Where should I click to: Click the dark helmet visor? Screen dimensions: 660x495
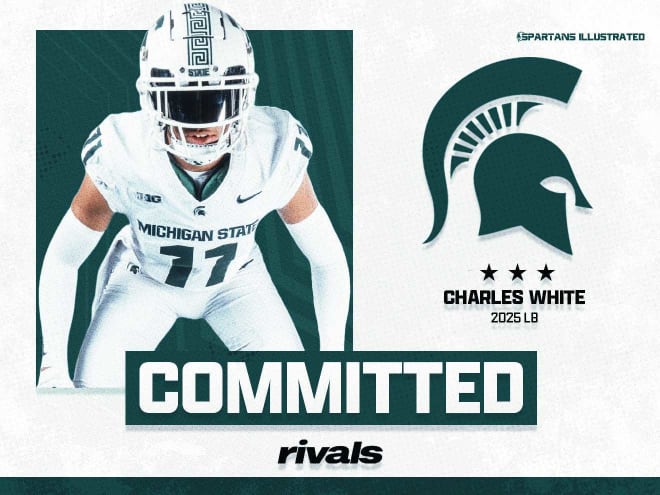pos(198,107)
